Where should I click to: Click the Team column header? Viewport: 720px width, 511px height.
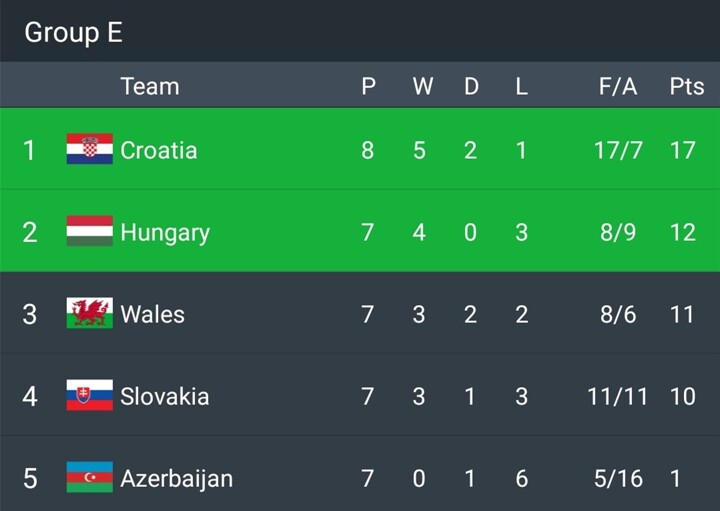[x=149, y=86]
